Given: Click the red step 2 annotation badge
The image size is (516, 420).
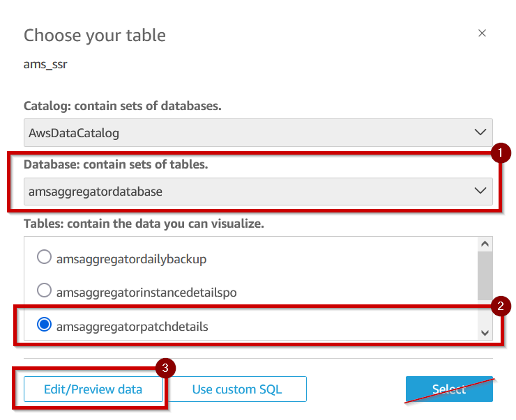Looking at the screenshot, I should (501, 306).
